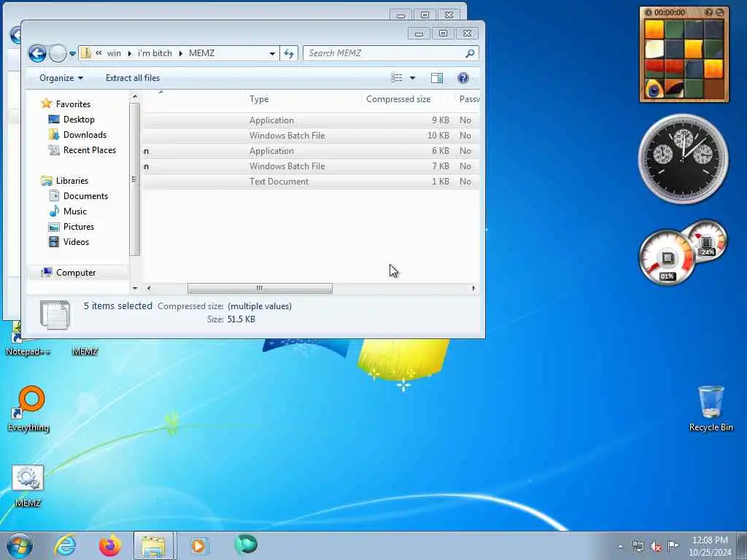
Task: Click the taskbar clock and date
Action: click(710, 546)
